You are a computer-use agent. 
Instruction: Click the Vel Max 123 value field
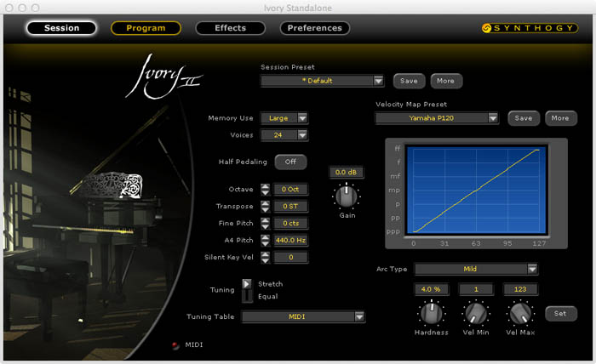coord(520,289)
